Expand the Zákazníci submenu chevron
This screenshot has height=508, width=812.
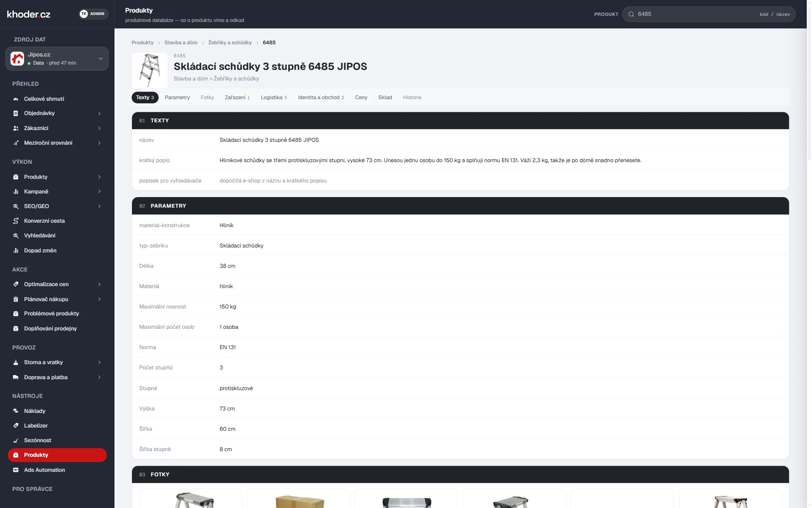(x=99, y=128)
